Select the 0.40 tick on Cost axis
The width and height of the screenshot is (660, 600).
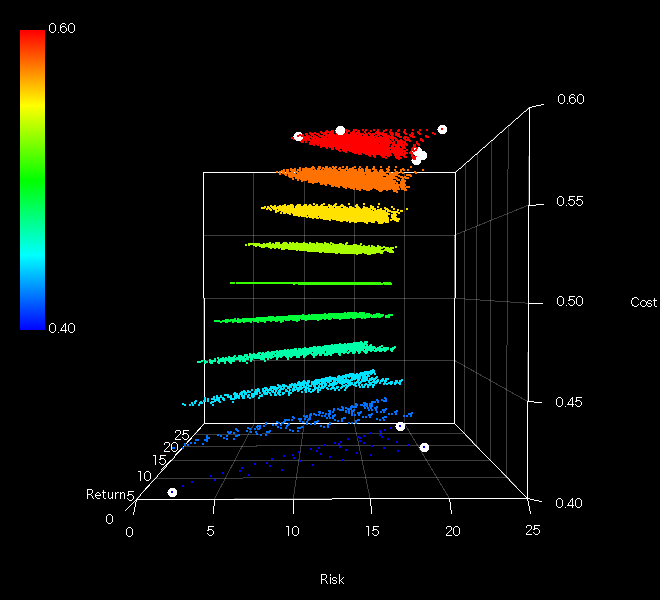[569, 503]
